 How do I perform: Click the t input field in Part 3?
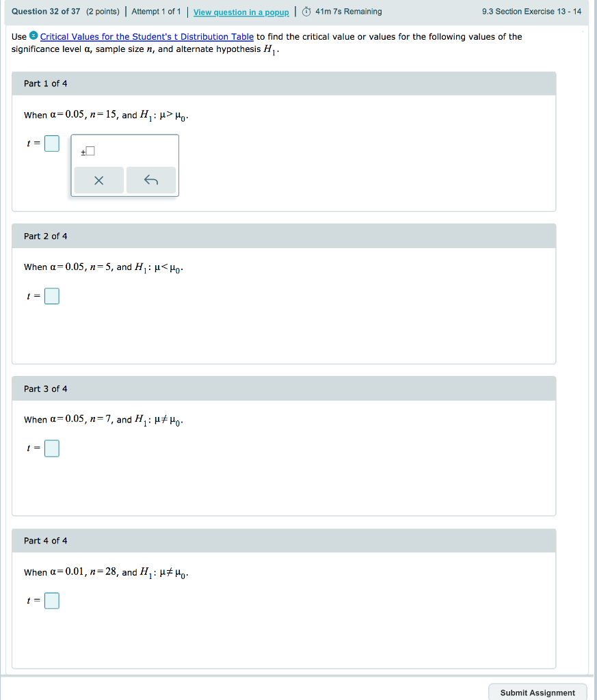point(51,448)
